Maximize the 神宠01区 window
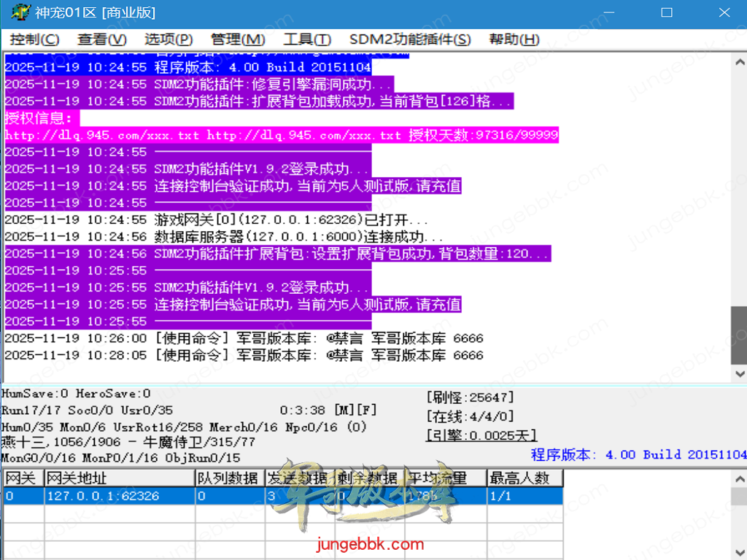747x560 pixels. (666, 13)
